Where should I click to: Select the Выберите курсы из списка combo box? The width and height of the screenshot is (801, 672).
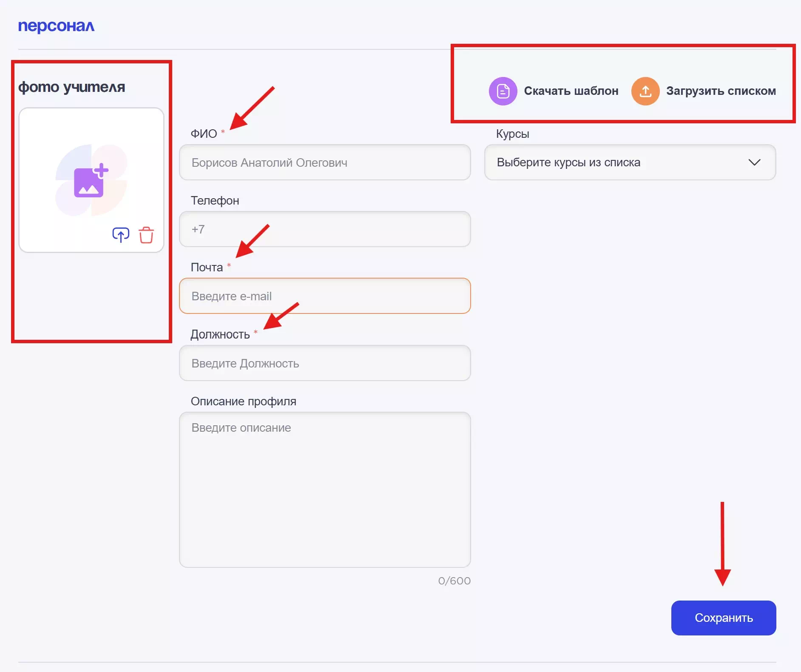click(616, 162)
